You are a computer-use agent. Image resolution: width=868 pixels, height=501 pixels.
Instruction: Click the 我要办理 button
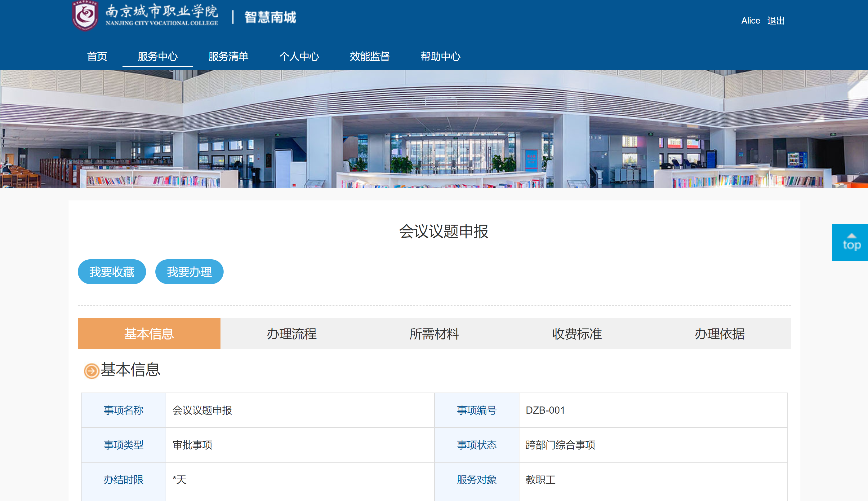(189, 271)
